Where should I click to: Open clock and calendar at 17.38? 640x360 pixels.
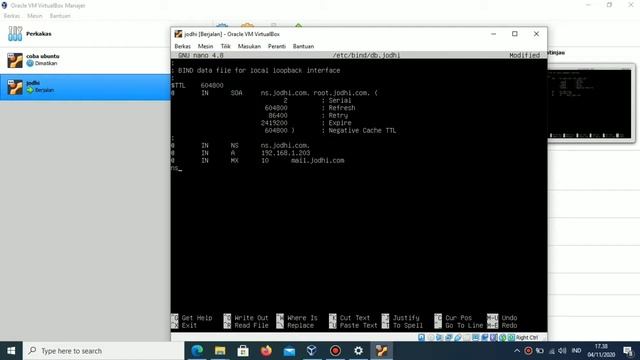601,351
